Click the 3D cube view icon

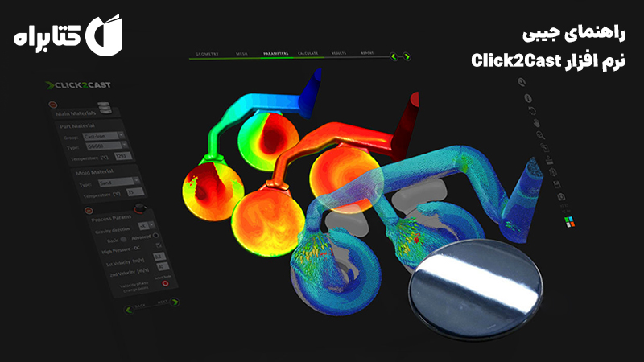pyautogui.click(x=553, y=172)
